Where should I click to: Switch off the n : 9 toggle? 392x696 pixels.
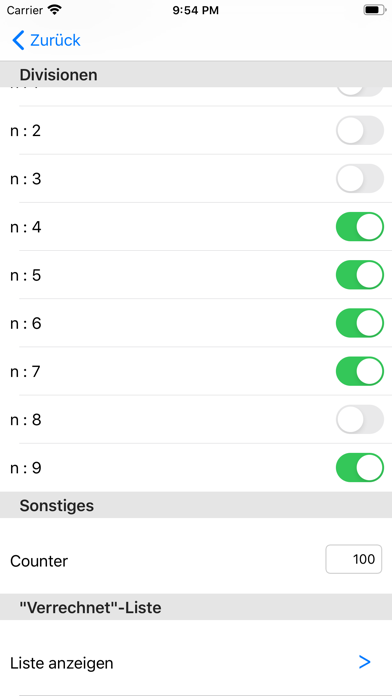tap(360, 467)
